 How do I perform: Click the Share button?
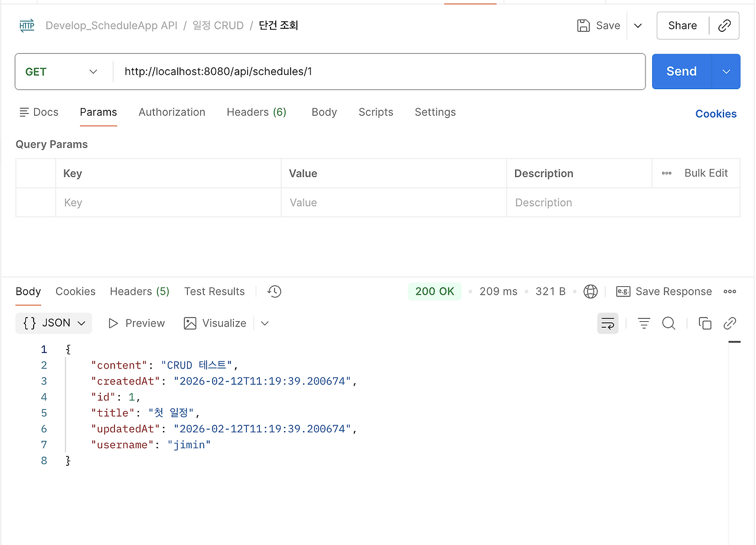pos(682,25)
